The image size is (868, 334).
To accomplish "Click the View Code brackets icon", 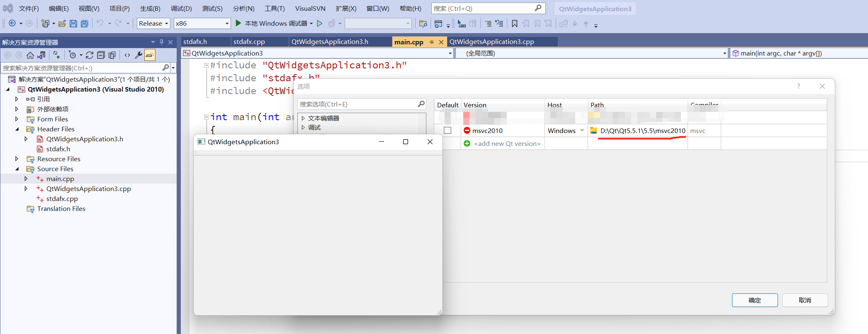I will pos(127,55).
